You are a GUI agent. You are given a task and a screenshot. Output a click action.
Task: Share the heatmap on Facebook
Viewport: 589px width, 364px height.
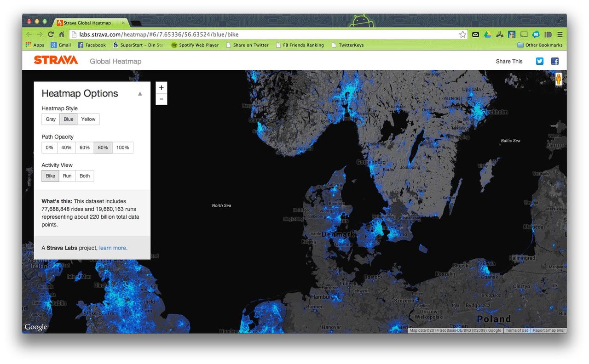[x=555, y=61]
